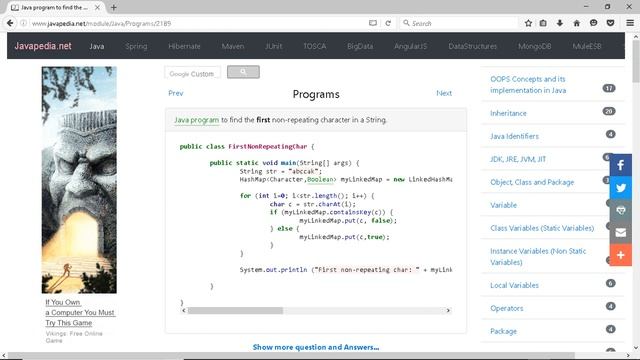The width and height of the screenshot is (640, 360).
Task: Click the code block horizontal scrollbar thumb
Action: pos(235,311)
